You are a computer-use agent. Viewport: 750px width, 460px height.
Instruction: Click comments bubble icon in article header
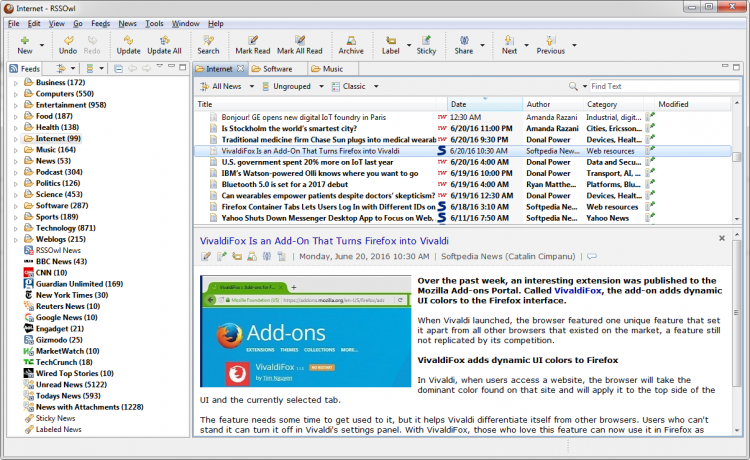(592, 257)
